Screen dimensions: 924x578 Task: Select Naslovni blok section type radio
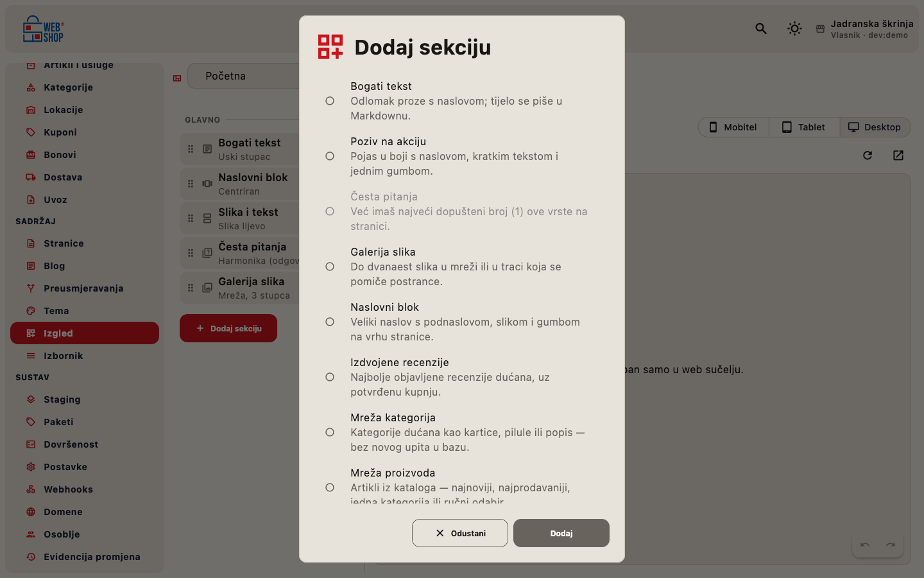point(330,322)
